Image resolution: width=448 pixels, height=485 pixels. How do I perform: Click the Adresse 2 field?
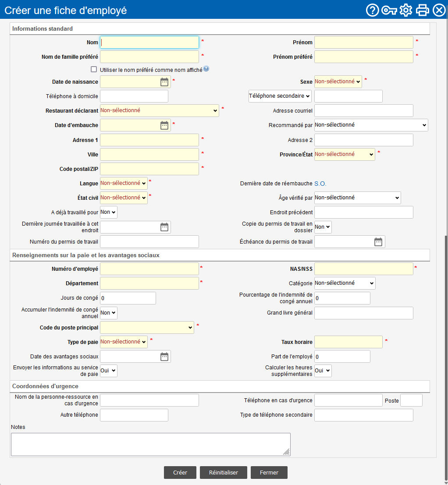tap(363, 140)
